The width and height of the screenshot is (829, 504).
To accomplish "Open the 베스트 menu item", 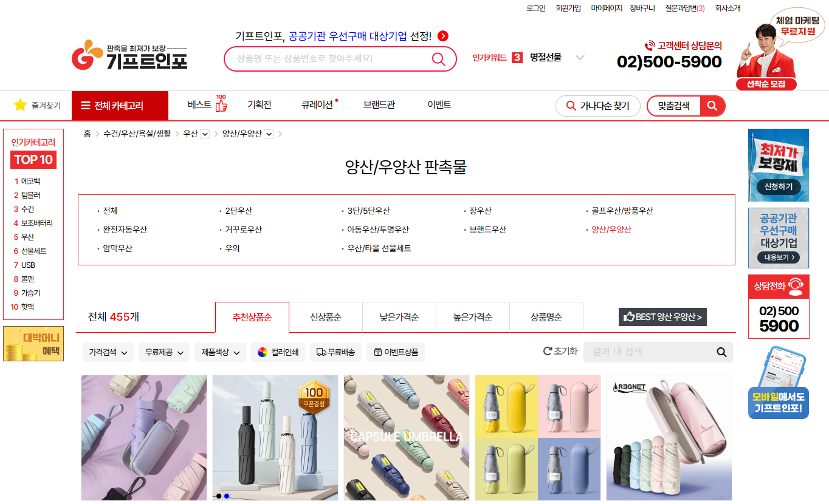I will tap(199, 104).
